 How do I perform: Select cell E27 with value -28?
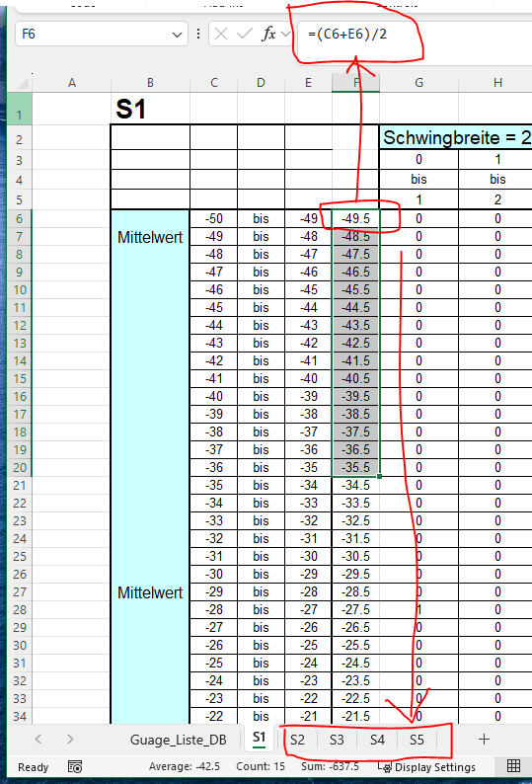click(308, 592)
